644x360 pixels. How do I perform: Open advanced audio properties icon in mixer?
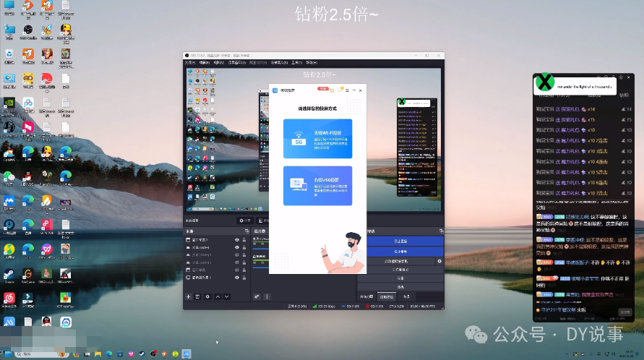pos(257,296)
